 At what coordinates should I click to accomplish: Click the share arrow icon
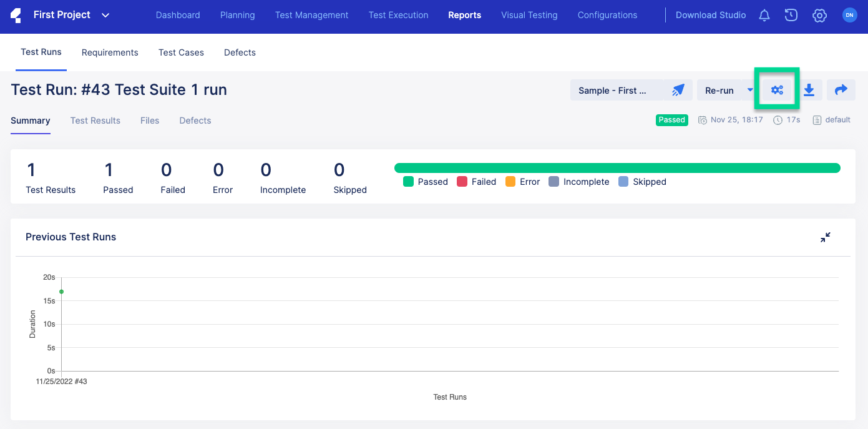coord(841,90)
